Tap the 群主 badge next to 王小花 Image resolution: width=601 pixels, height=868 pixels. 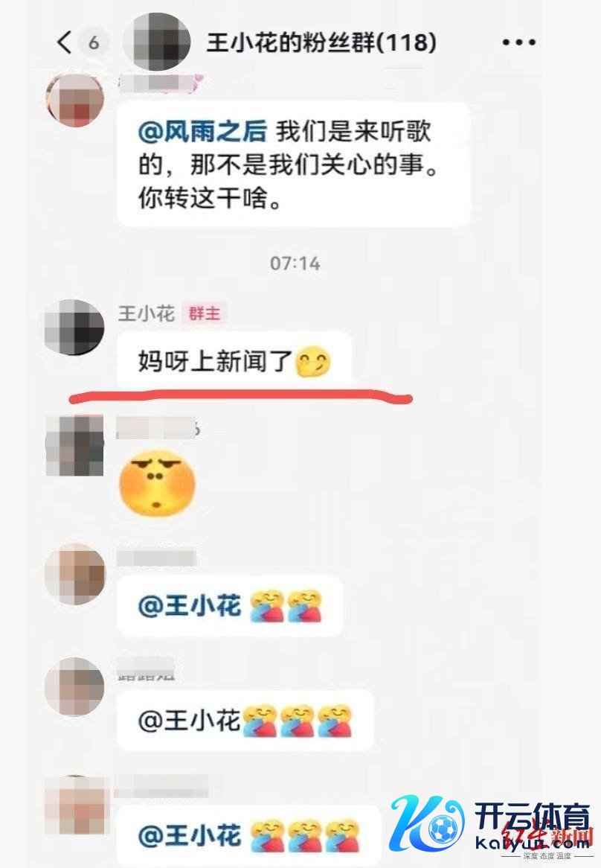coord(204,313)
